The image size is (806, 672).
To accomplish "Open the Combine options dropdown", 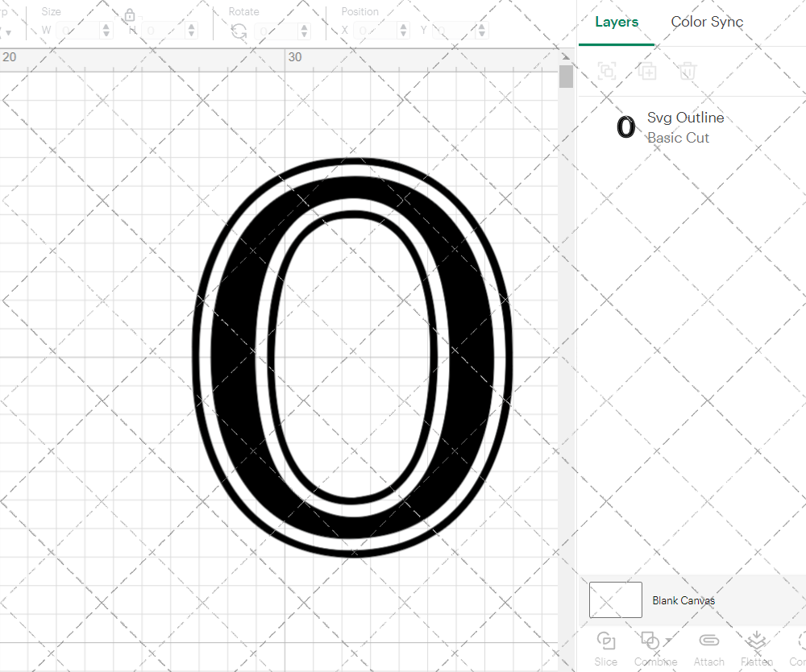I will (x=667, y=640).
